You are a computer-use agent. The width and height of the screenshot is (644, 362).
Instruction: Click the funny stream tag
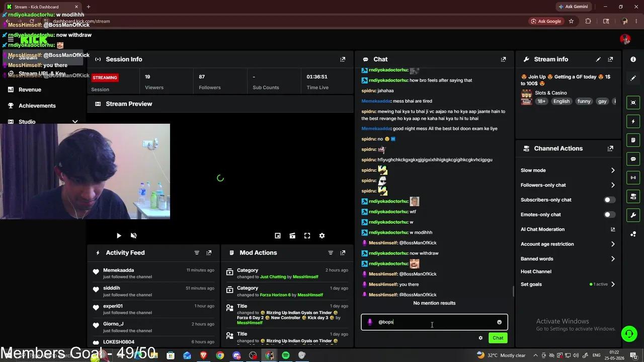point(584,101)
